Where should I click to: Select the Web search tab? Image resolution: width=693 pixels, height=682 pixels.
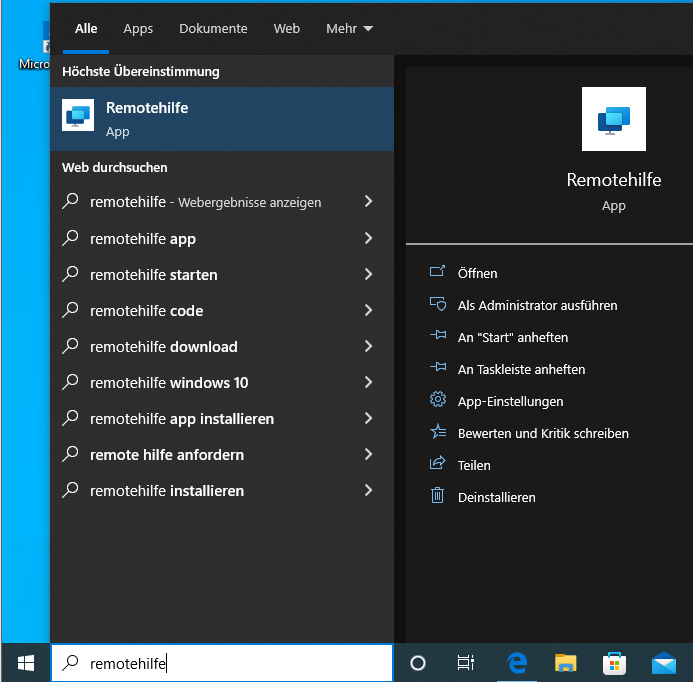point(287,29)
